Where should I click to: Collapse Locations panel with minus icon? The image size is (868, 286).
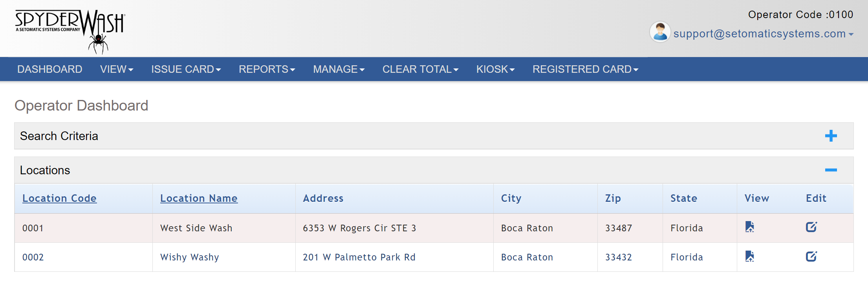(x=831, y=170)
